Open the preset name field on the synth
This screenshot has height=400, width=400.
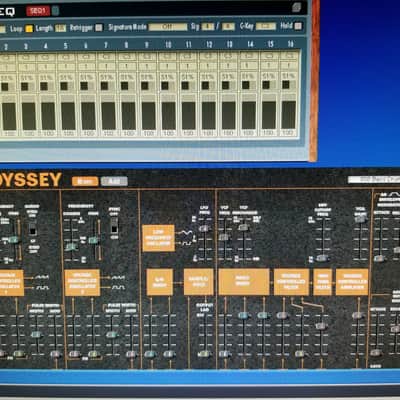(x=374, y=180)
